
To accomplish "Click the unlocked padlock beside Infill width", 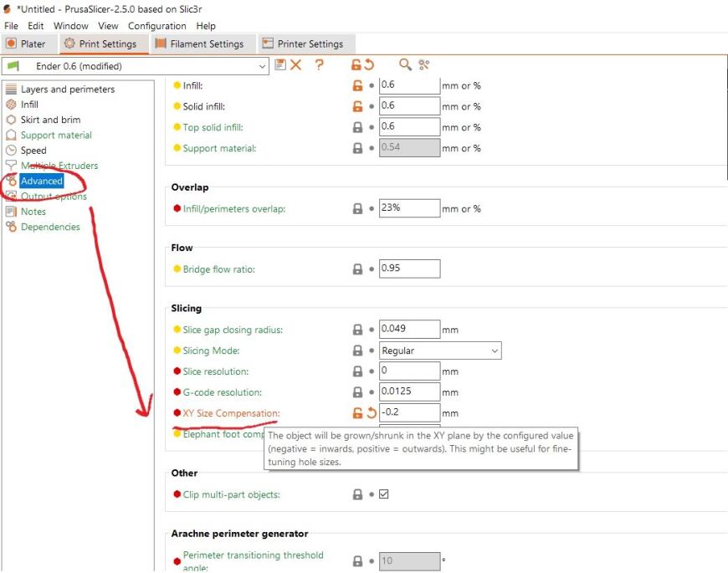I will [x=357, y=85].
